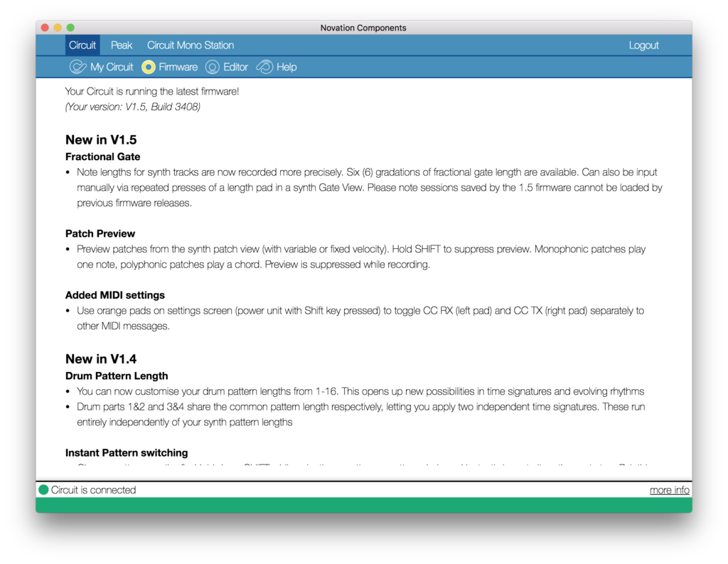Click the 'Drum Pattern Length' heading

click(117, 376)
